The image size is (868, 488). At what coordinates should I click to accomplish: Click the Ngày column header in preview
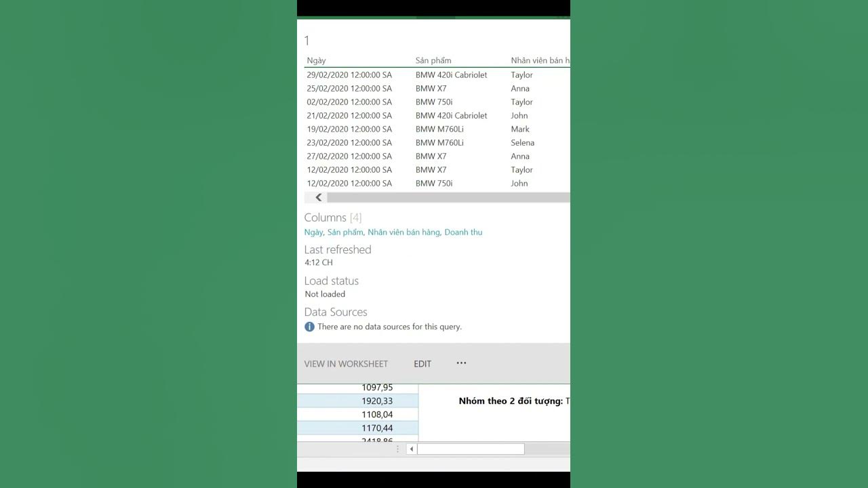[x=316, y=61]
